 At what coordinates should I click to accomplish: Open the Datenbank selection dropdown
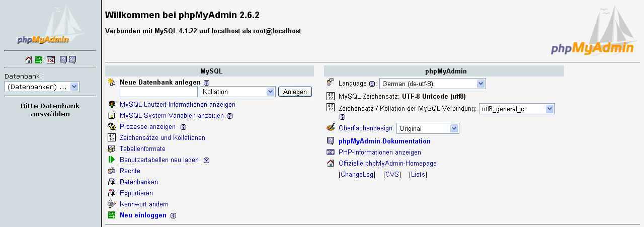click(x=42, y=87)
